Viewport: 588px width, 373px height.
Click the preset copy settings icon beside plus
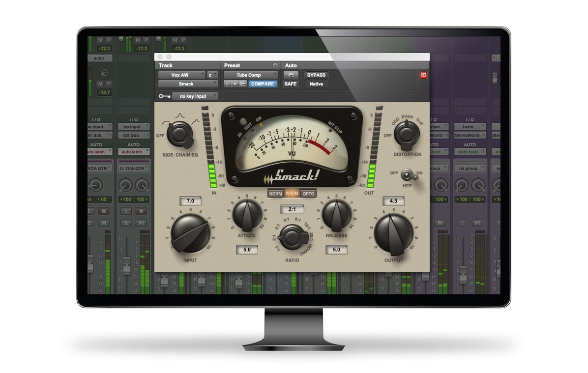pyautogui.click(x=243, y=84)
